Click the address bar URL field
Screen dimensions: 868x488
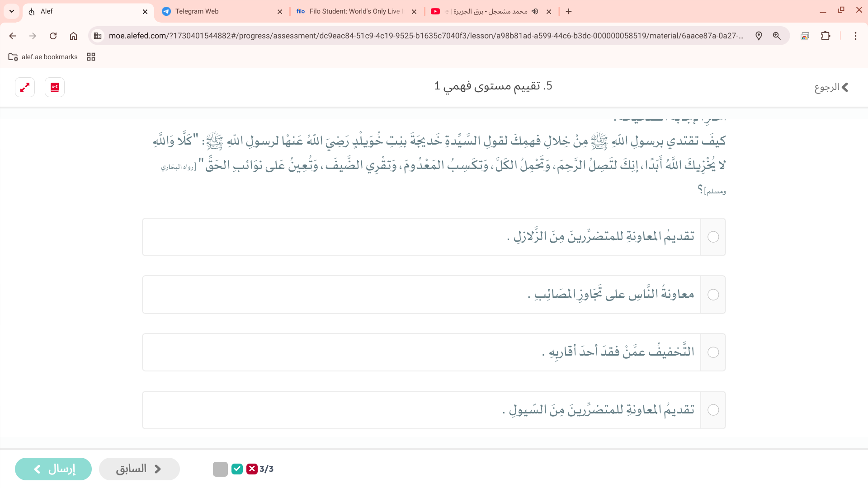(425, 36)
